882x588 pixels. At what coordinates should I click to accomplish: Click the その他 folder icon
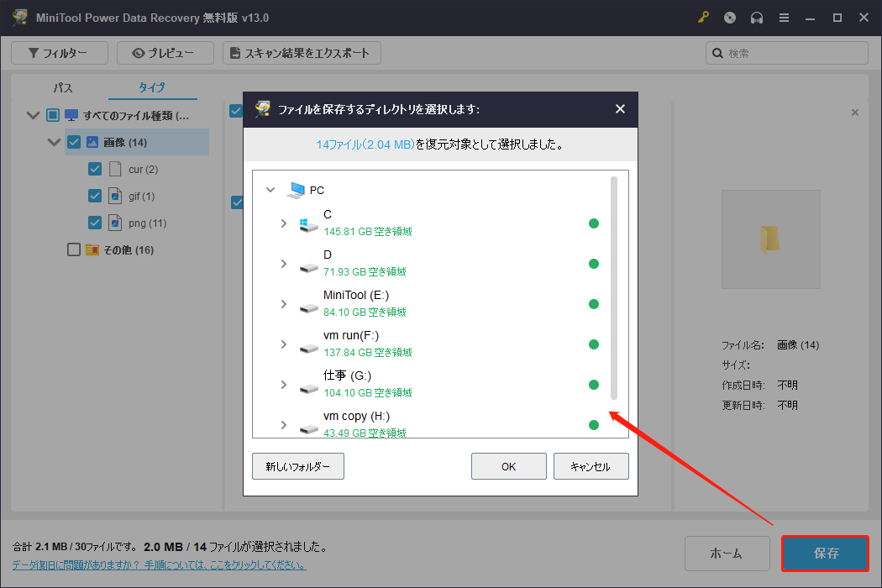coord(92,249)
